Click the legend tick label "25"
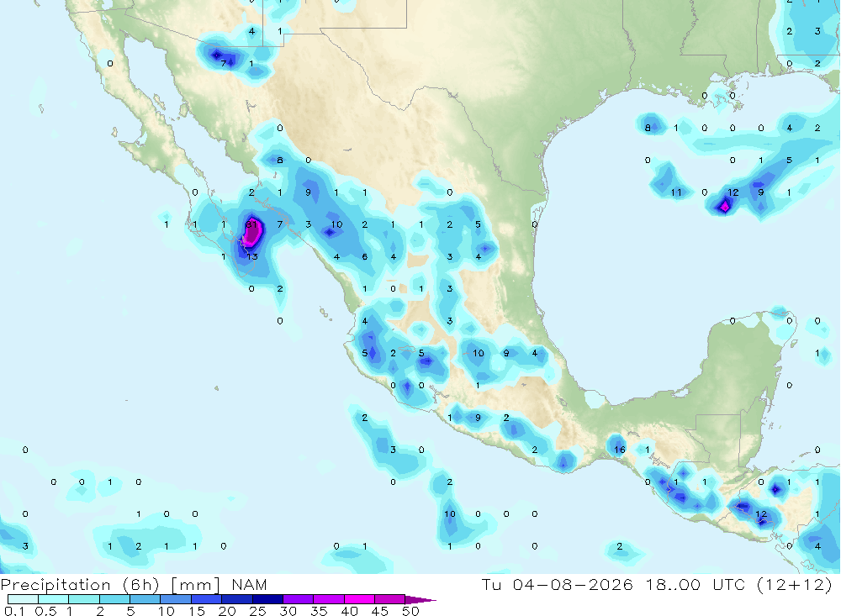This screenshot has height=616, width=841. click(257, 611)
